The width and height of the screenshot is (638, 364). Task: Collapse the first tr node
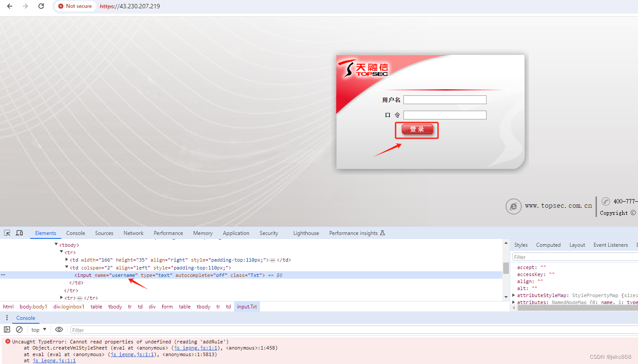click(x=61, y=252)
